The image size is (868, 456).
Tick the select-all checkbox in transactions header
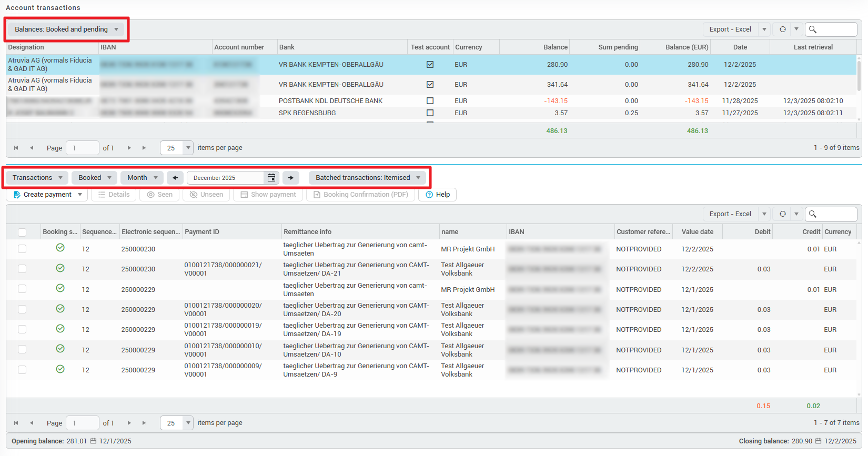[x=22, y=232]
